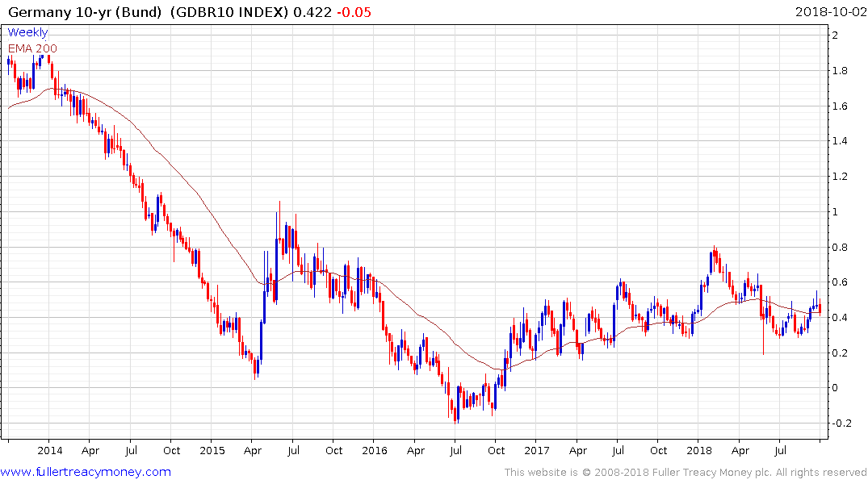This screenshot has height=484, width=868.
Task: Select the 2014 x-axis label
Action: (50, 451)
